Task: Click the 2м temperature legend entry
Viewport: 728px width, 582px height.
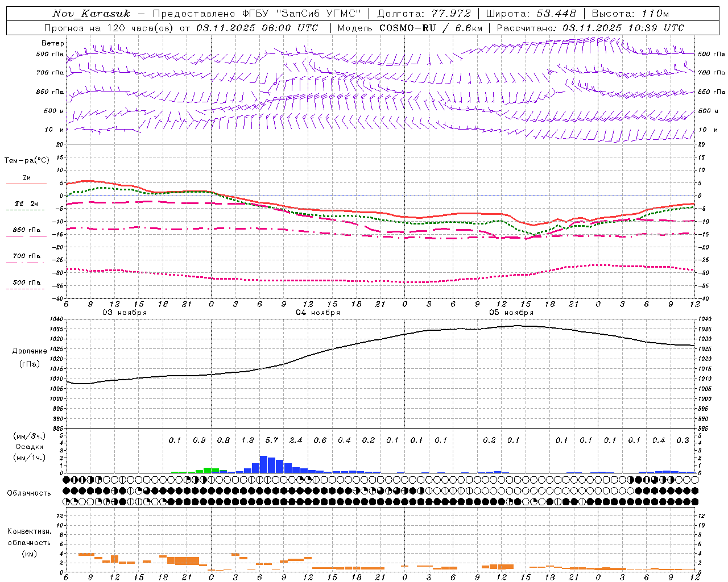Action: point(27,178)
